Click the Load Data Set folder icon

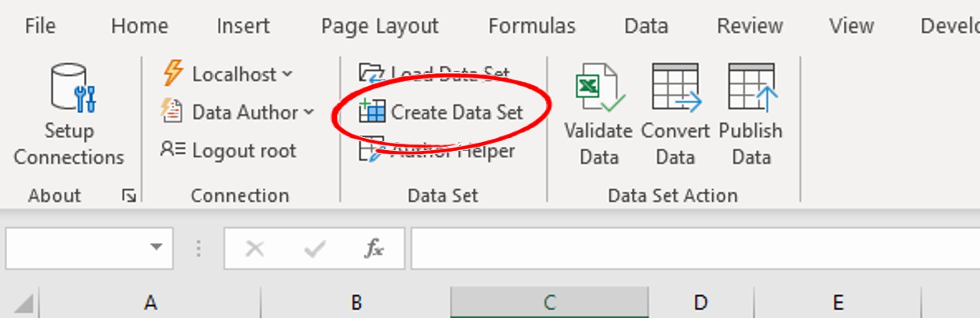[x=371, y=73]
